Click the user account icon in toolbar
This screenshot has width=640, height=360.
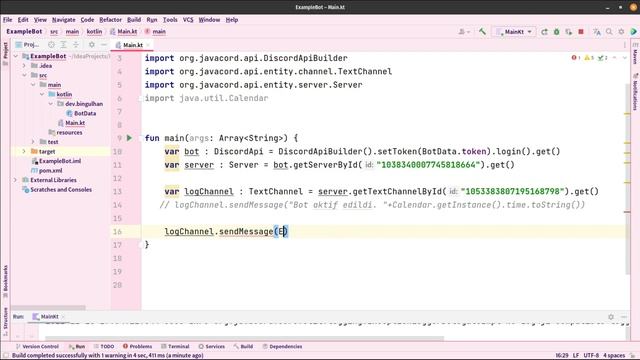pyautogui.click(x=464, y=31)
